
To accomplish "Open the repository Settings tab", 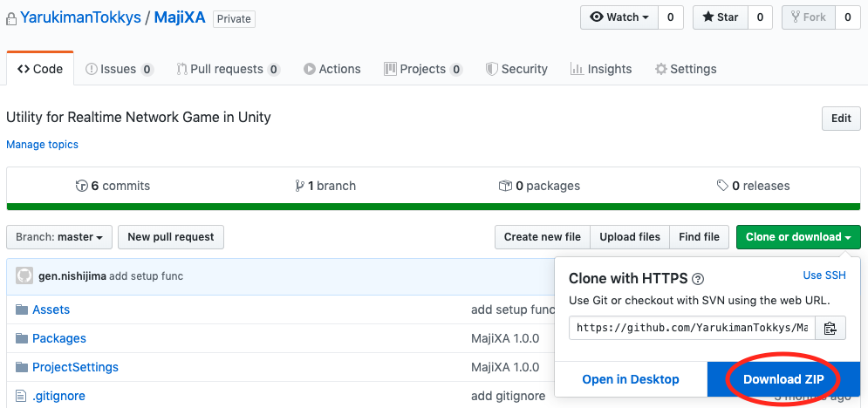I will point(686,69).
